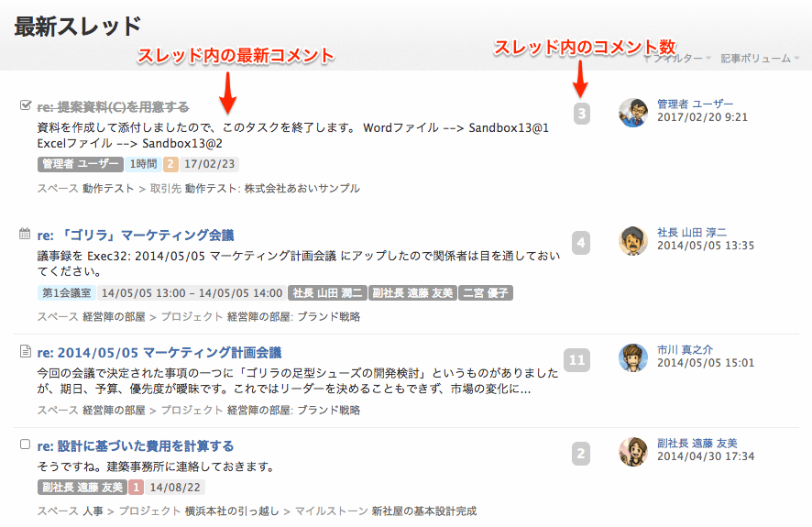
Task: Open thread re: 提案資料(C)を用意する
Action: click(113, 107)
